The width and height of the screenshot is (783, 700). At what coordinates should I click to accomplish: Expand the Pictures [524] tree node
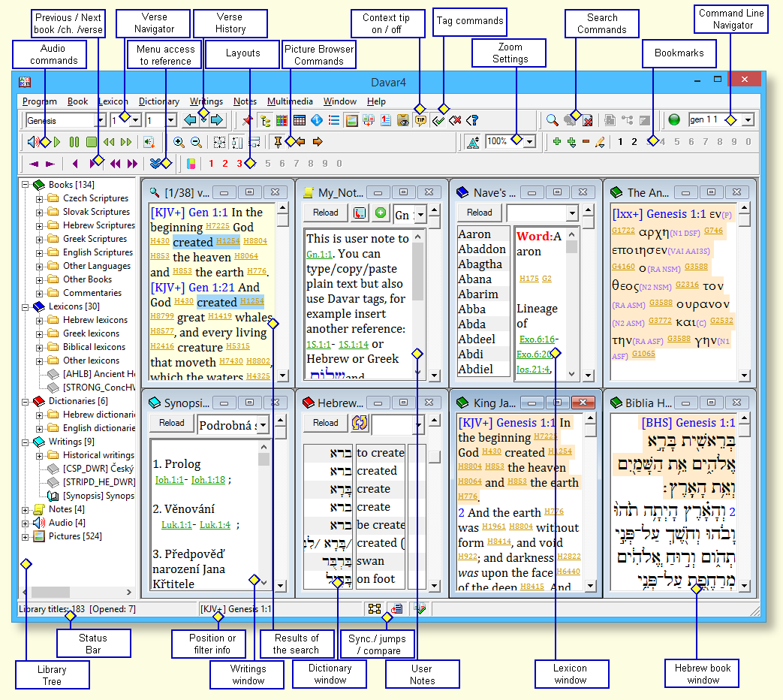[x=25, y=536]
